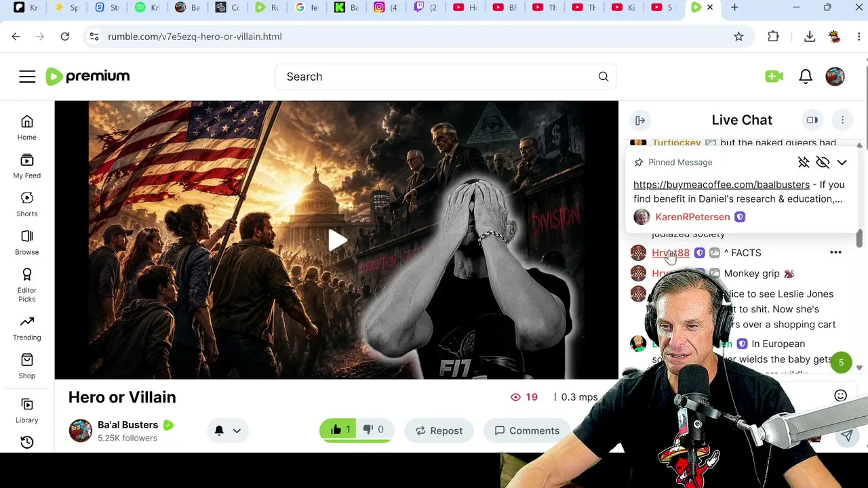Open the user profile avatar menu
868x488 pixels.
tap(835, 77)
